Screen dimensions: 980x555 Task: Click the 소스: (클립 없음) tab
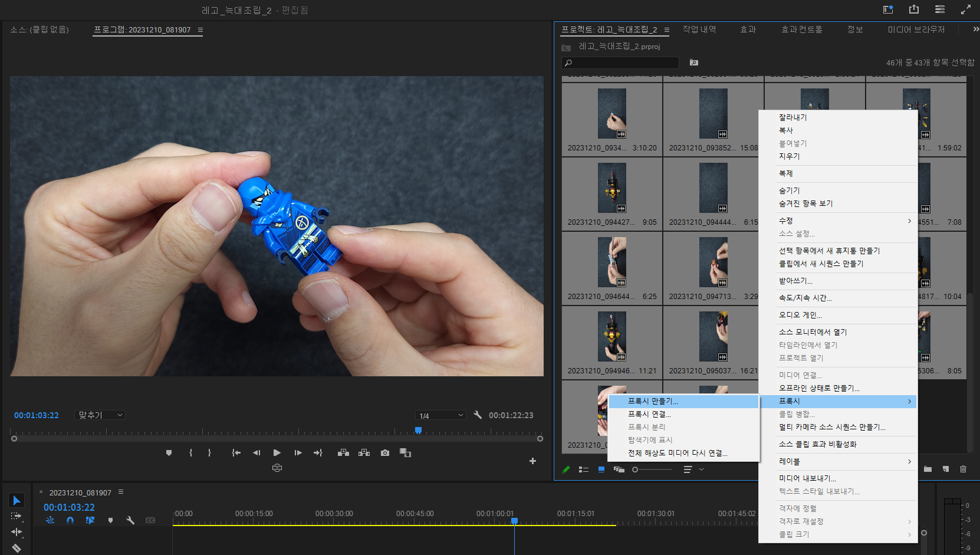click(x=40, y=29)
